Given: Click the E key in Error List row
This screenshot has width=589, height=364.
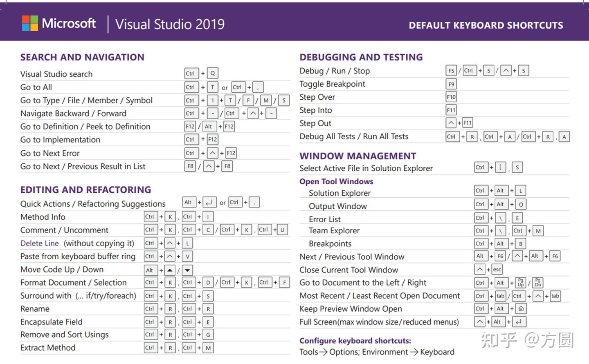Looking at the screenshot, I should (x=517, y=218).
